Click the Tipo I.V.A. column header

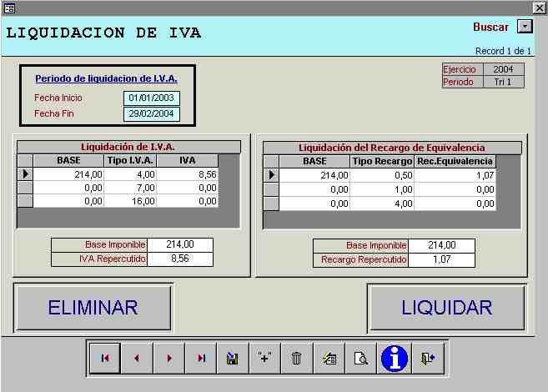(130, 160)
